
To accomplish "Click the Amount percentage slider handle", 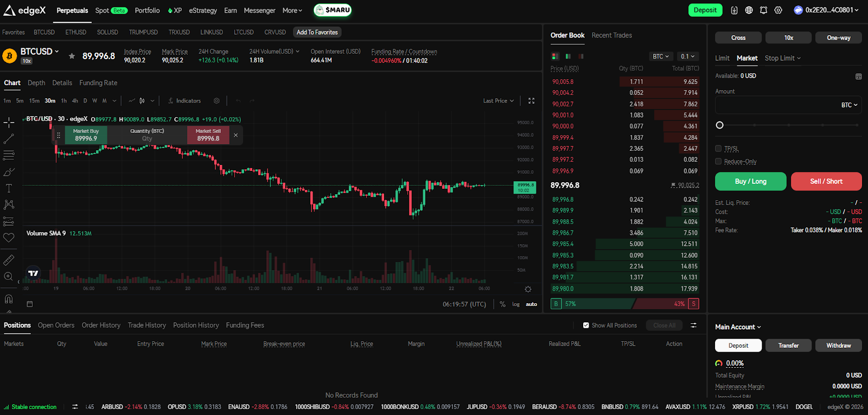I will tap(719, 125).
